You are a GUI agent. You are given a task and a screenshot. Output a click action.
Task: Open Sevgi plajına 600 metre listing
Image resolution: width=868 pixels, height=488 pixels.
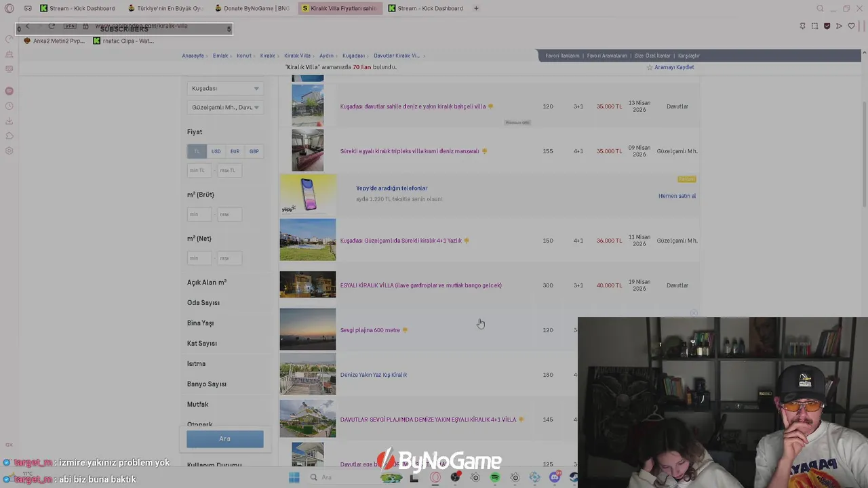pos(370,330)
